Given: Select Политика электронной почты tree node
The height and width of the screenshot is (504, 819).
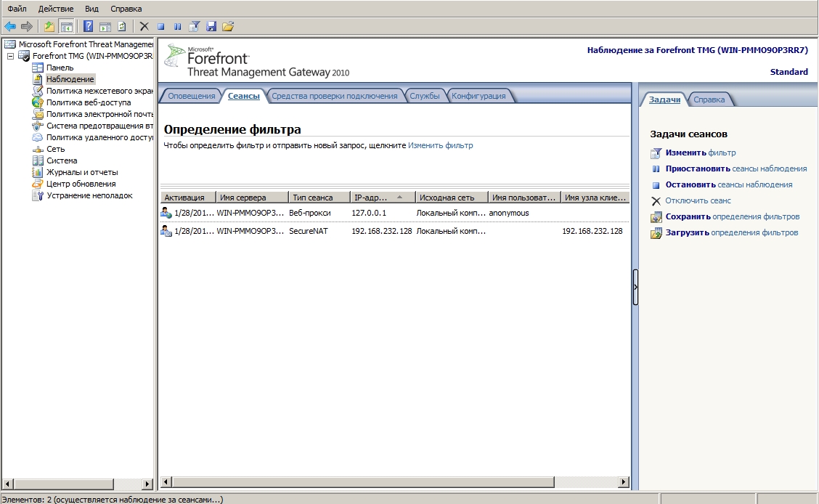Looking at the screenshot, I should tap(99, 114).
